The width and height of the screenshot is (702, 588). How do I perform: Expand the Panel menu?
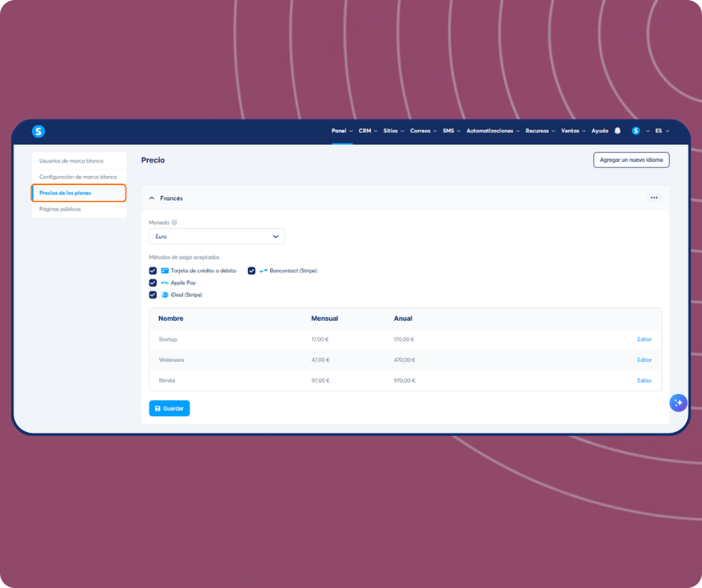(x=342, y=131)
